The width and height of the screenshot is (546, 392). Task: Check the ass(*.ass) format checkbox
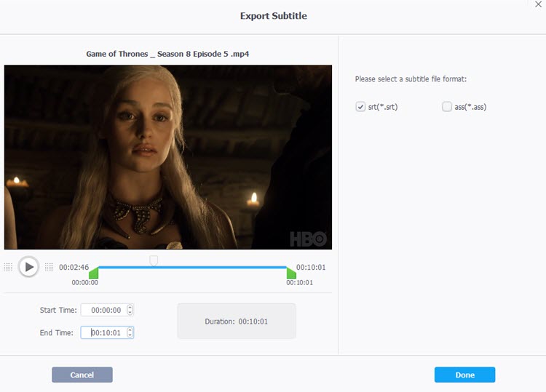(x=447, y=107)
